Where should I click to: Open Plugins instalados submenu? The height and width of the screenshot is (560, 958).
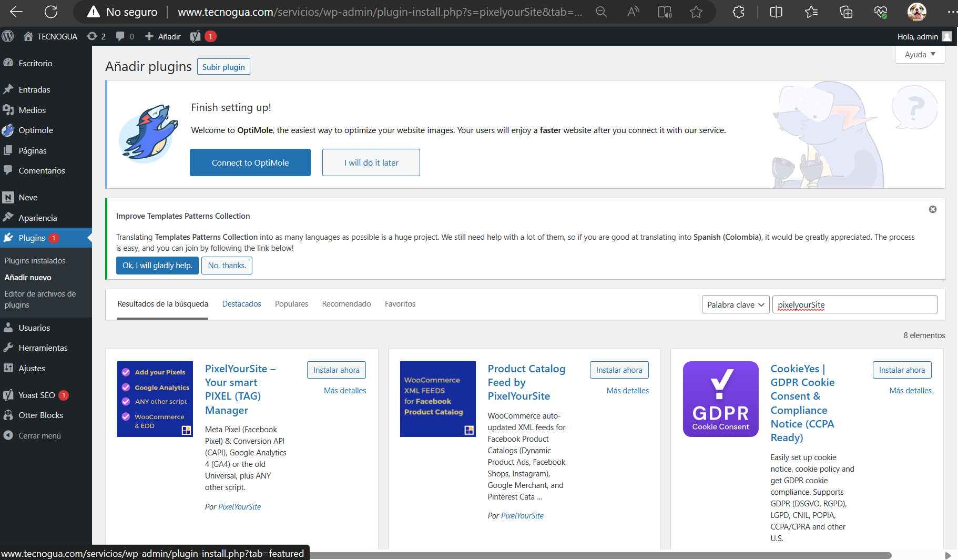pyautogui.click(x=35, y=261)
